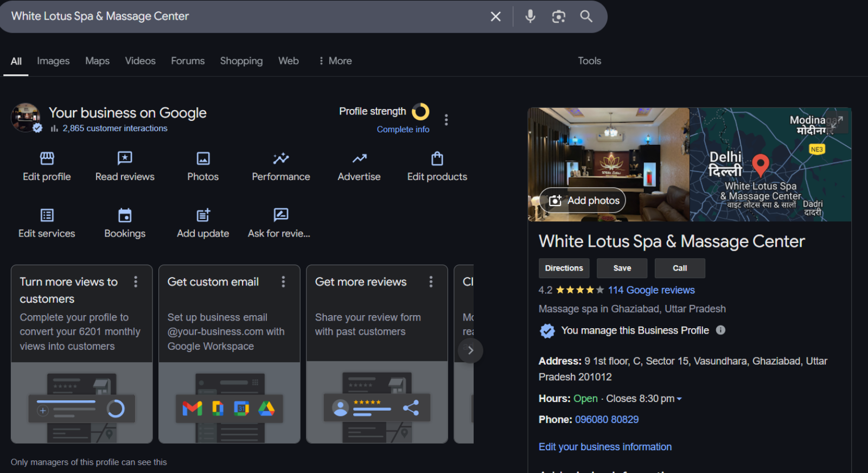Click the Add update icon
Image resolution: width=868 pixels, height=473 pixels.
pos(203,215)
